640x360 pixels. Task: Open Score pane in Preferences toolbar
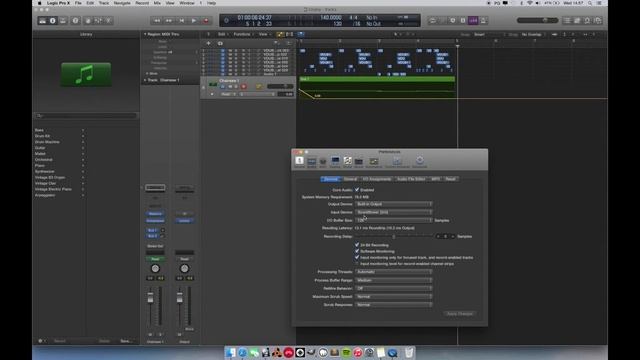click(347, 162)
